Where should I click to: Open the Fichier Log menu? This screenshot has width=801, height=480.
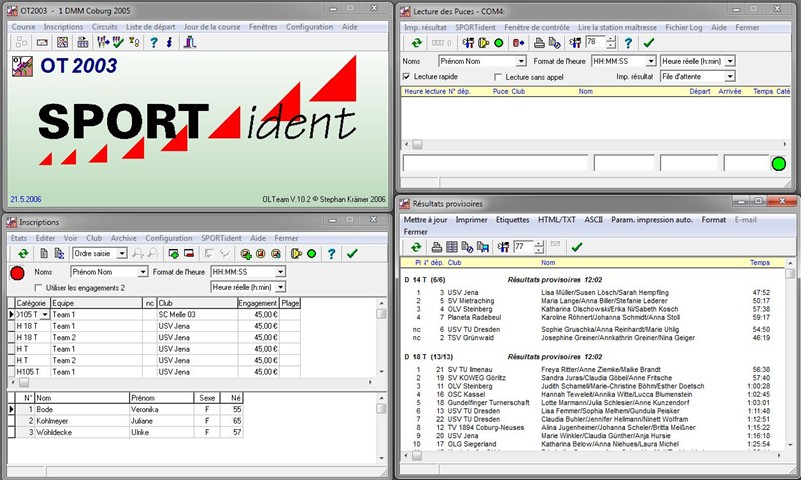coord(684,28)
